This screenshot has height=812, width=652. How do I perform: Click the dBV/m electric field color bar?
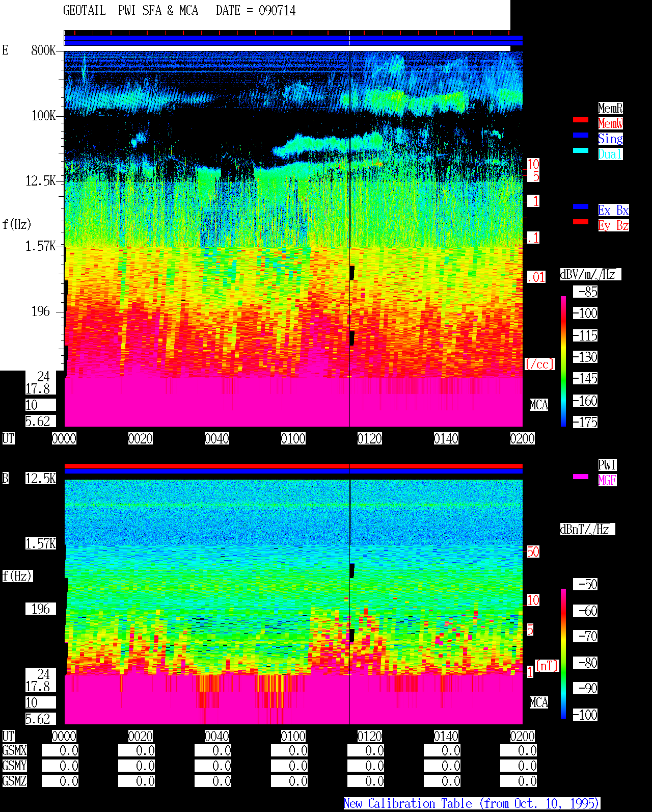click(563, 361)
